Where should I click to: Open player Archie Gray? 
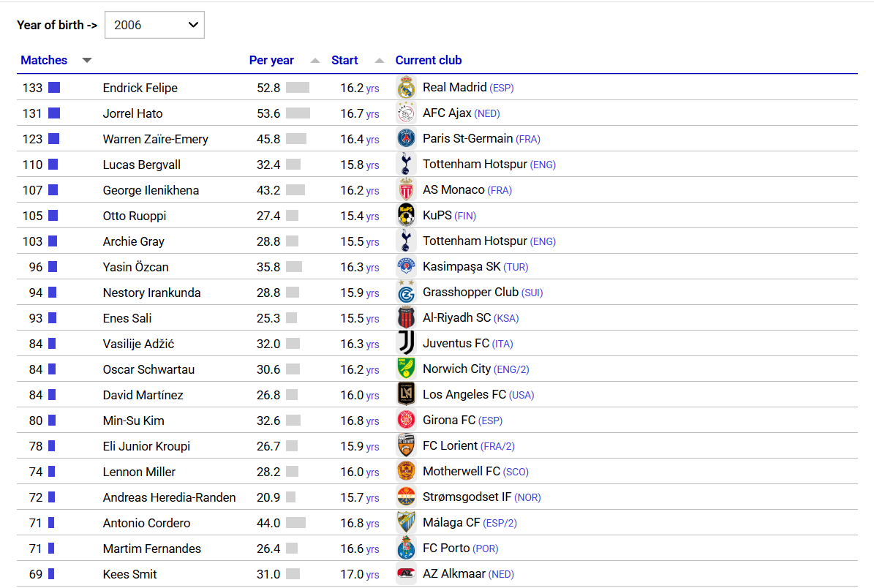(134, 242)
